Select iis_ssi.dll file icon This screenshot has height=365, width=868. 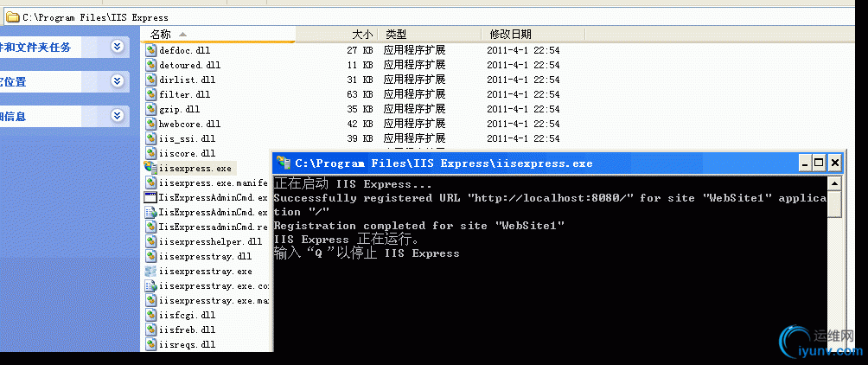tap(150, 138)
